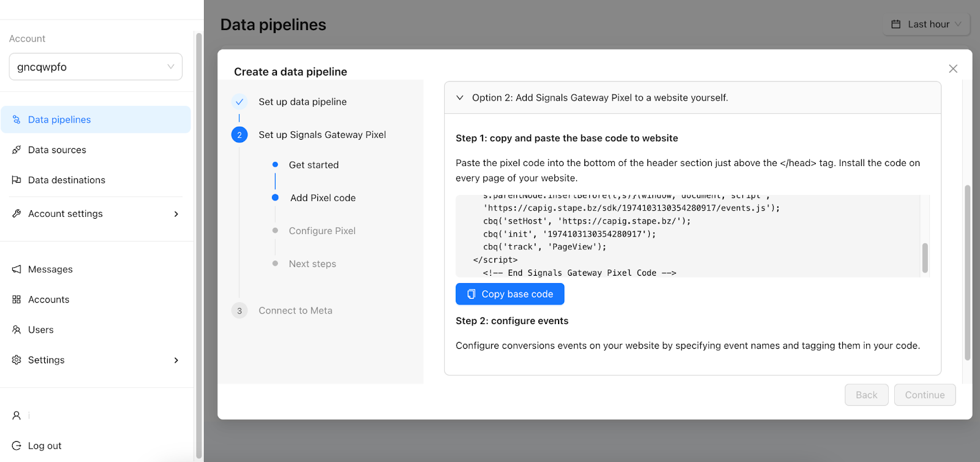Click the Messages megaphone icon

(17, 269)
